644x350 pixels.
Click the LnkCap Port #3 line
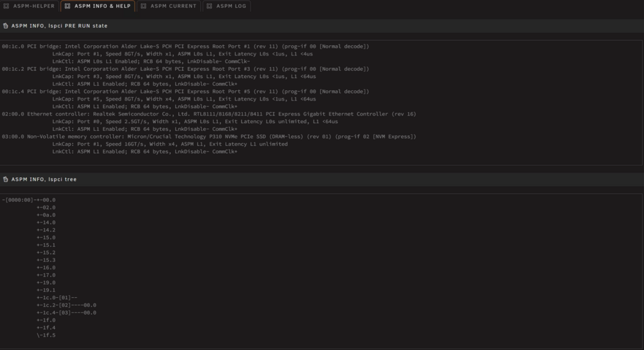click(x=184, y=77)
